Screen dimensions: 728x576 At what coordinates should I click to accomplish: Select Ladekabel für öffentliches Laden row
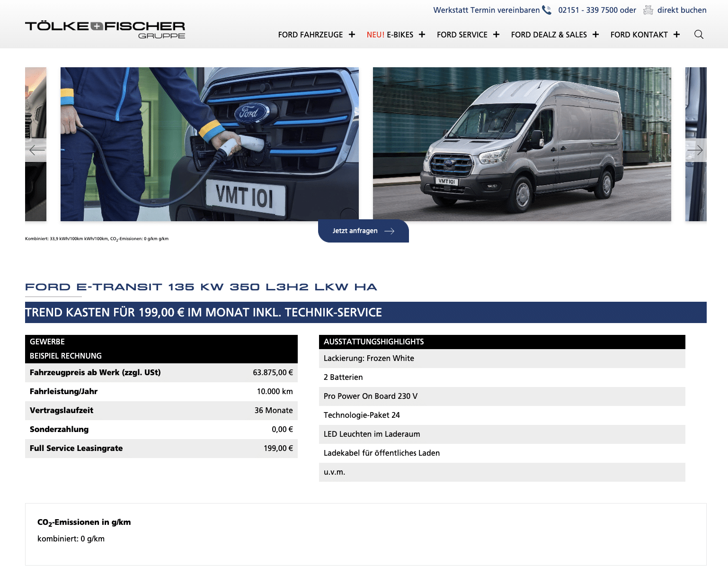pyautogui.click(x=502, y=453)
